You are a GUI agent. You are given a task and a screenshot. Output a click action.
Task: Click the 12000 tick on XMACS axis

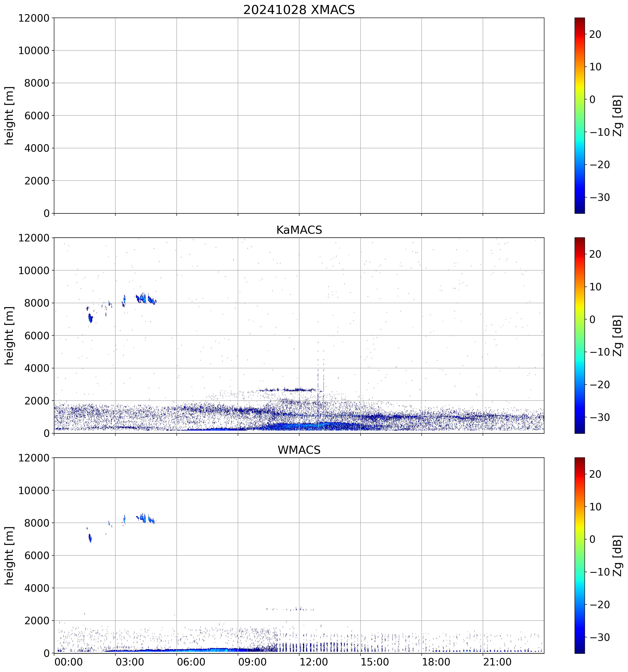tap(34, 18)
